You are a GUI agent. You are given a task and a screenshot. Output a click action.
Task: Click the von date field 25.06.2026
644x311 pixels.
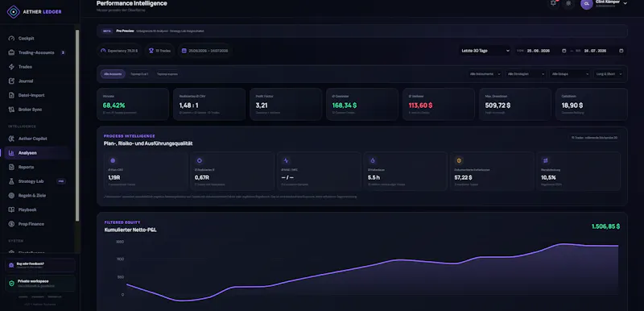pos(541,51)
